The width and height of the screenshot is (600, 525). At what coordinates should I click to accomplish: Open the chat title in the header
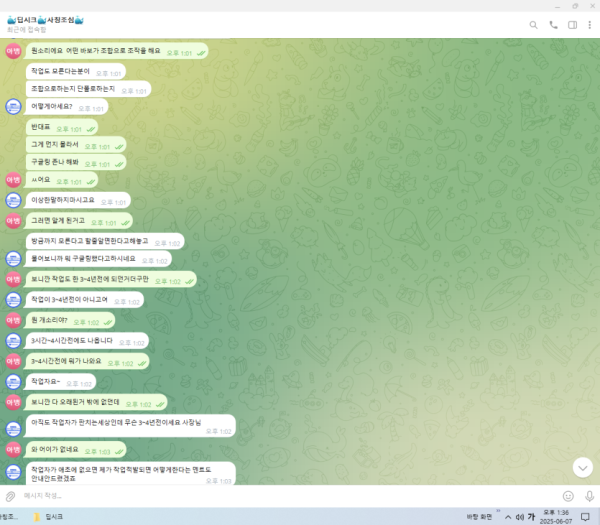pyautogui.click(x=46, y=20)
